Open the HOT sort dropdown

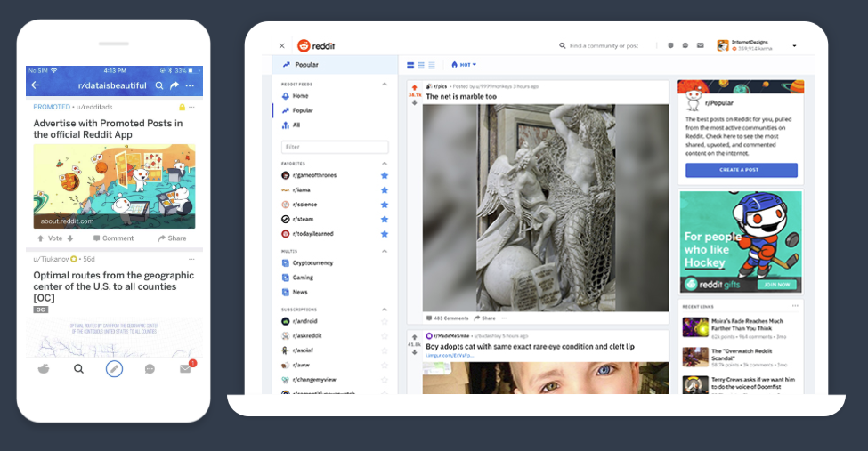464,65
